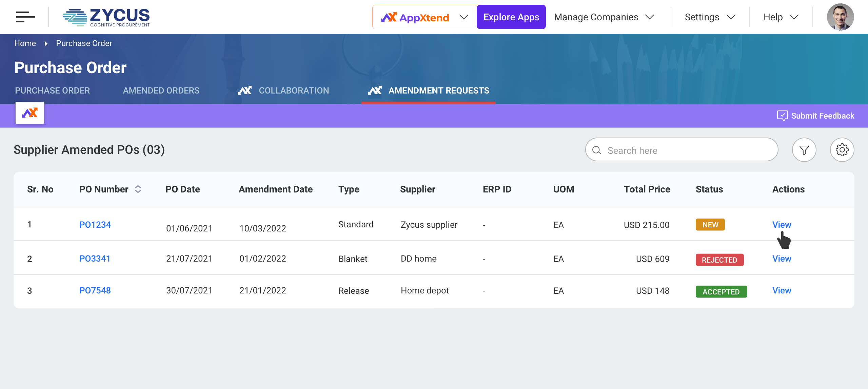Screen dimensions: 868x389
Task: Open table column settings gear
Action: point(842,150)
